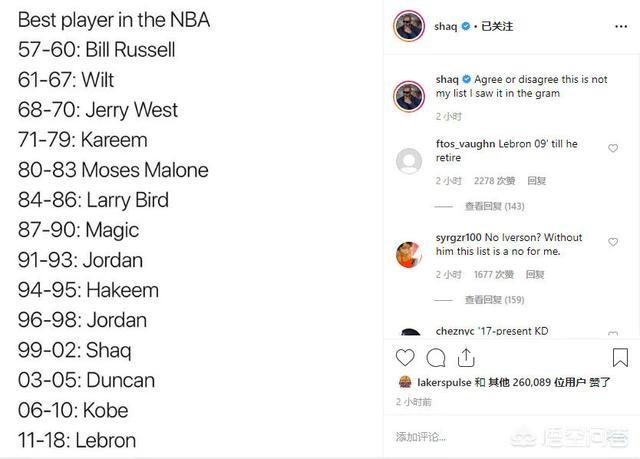Open syrgzr100's avatar
640x459 pixels.
click(x=409, y=255)
